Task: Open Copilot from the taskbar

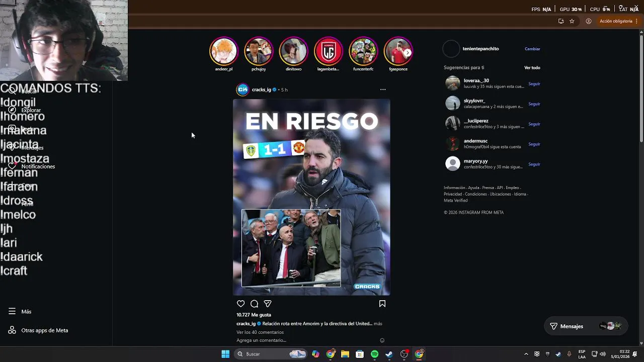Action: (315, 354)
